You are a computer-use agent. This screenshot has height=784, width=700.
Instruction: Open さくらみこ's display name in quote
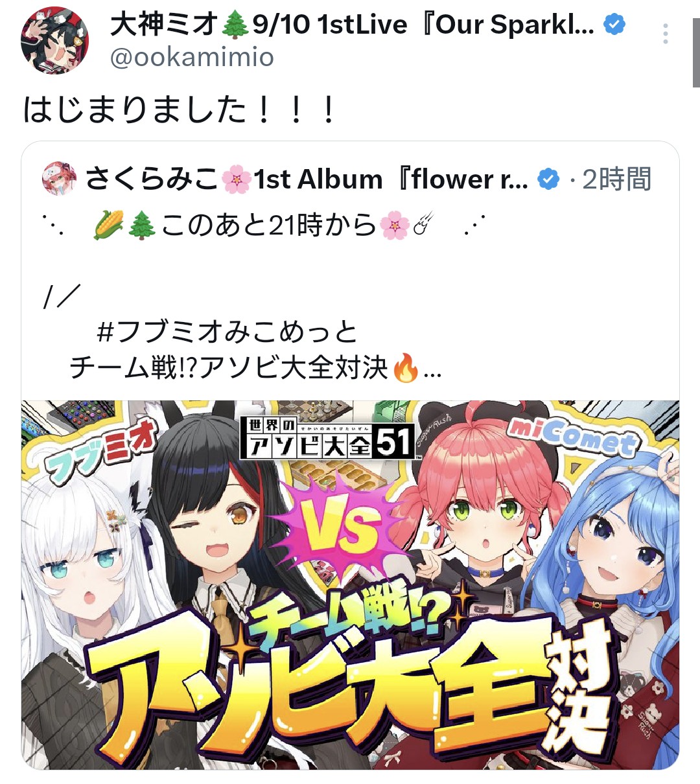152,179
